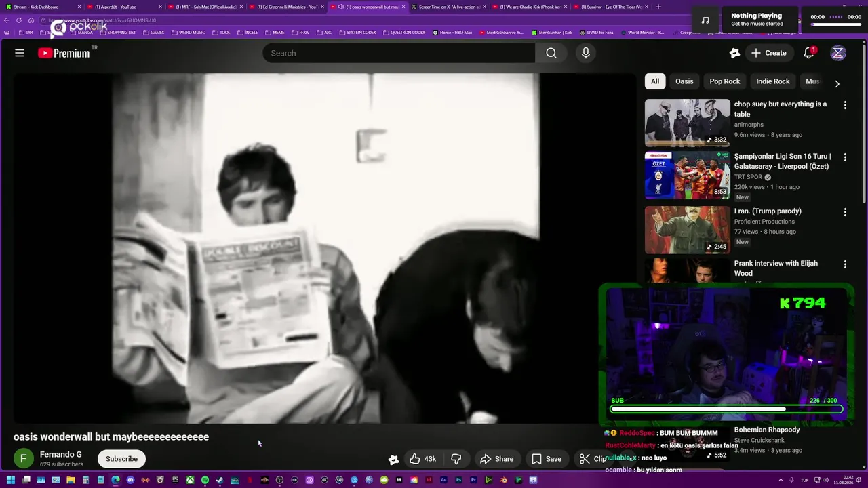The height and width of the screenshot is (488, 868).
Task: Open chop suey table video thumbnail
Action: click(x=687, y=123)
